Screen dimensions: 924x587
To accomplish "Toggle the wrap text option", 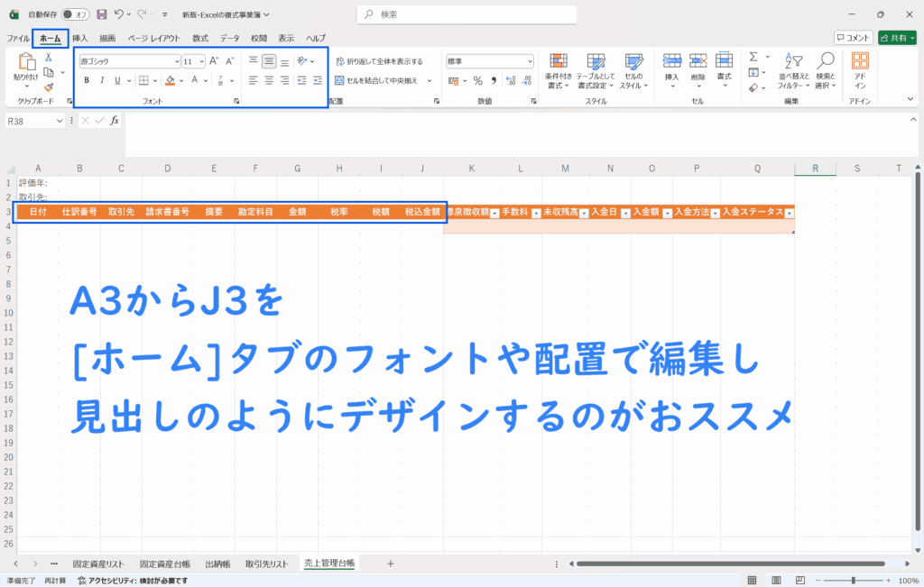I will pos(378,61).
